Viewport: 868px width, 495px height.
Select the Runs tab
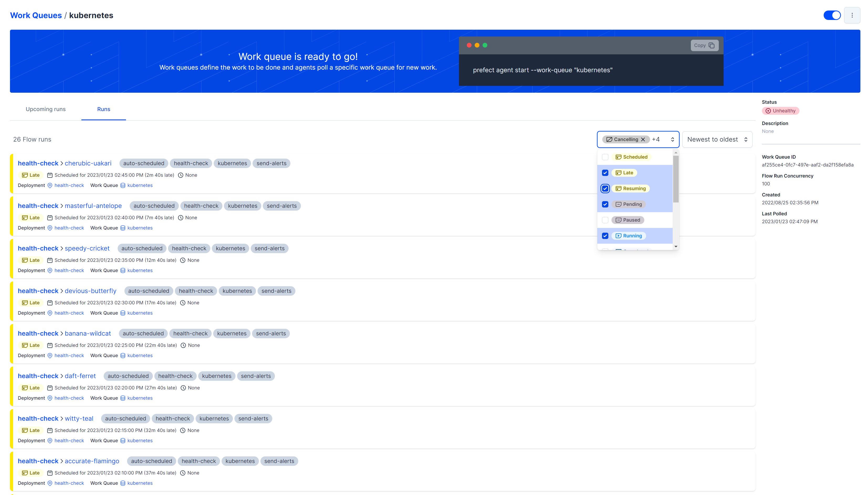pyautogui.click(x=104, y=109)
